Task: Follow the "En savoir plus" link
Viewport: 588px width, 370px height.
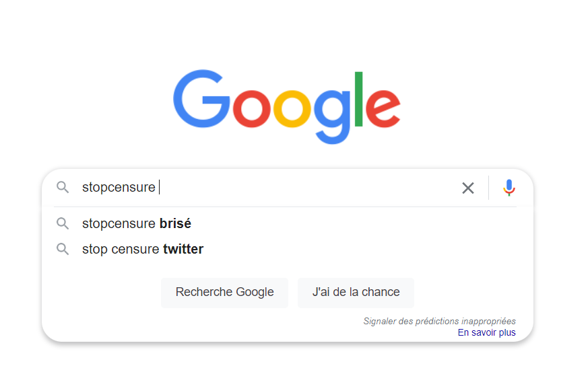Action: (x=486, y=332)
